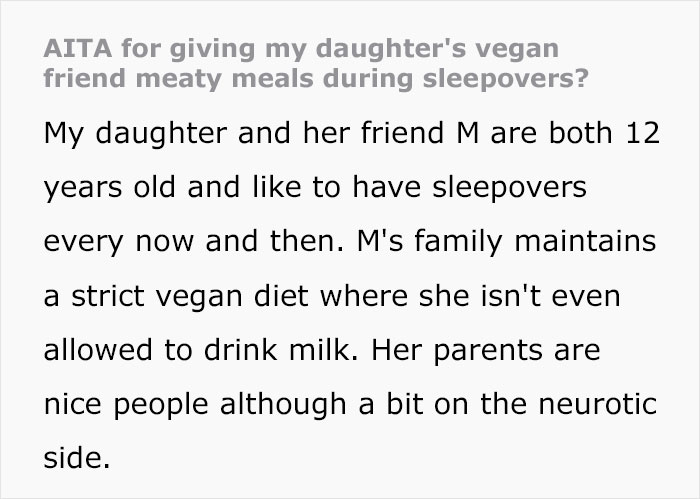Click the number 12 in the paragraph
The image size is (700, 499).
tap(642, 133)
